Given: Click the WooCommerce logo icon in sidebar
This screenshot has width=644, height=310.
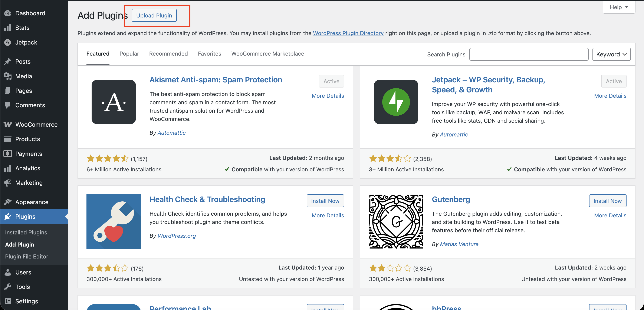Looking at the screenshot, I should (x=8, y=125).
